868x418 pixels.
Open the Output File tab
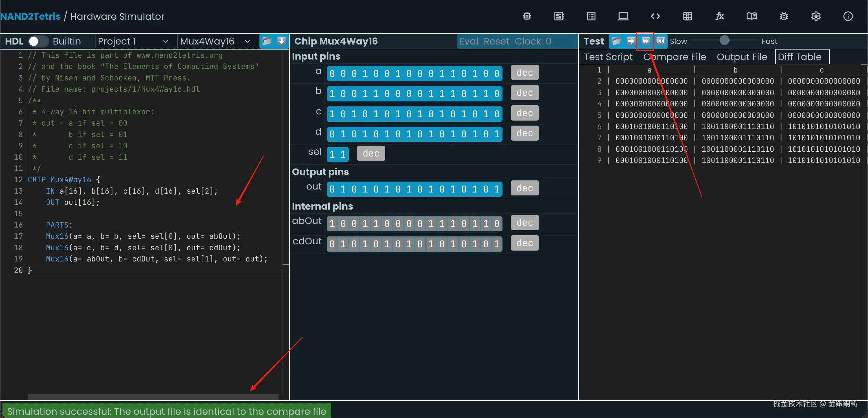(742, 57)
